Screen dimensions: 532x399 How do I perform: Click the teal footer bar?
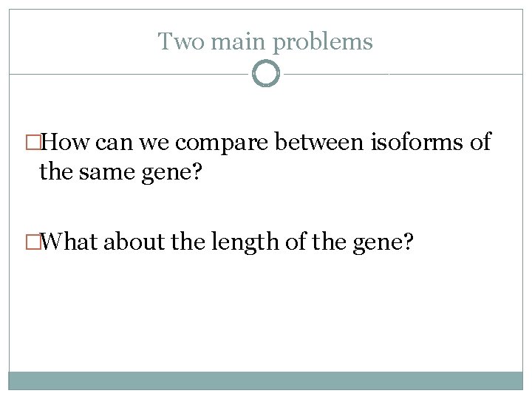click(265, 381)
